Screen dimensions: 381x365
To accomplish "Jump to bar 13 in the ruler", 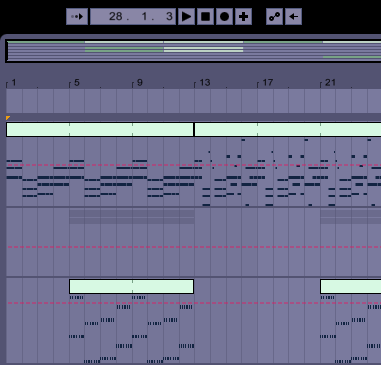I will 204,83.
